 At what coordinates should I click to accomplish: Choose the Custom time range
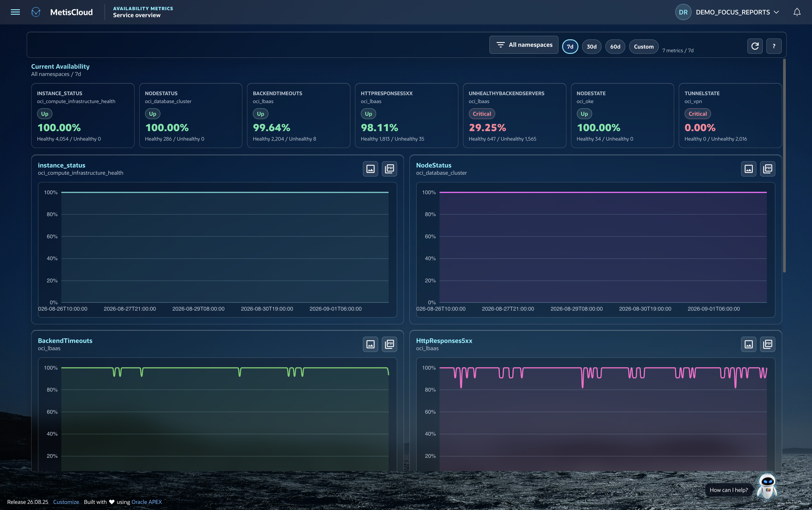pyautogui.click(x=643, y=47)
